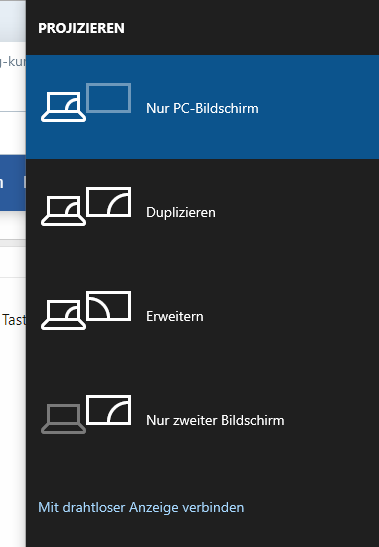Image resolution: width=379 pixels, height=547 pixels.
Task: Click the PC-only laptop and monitor icon
Action: point(86,103)
